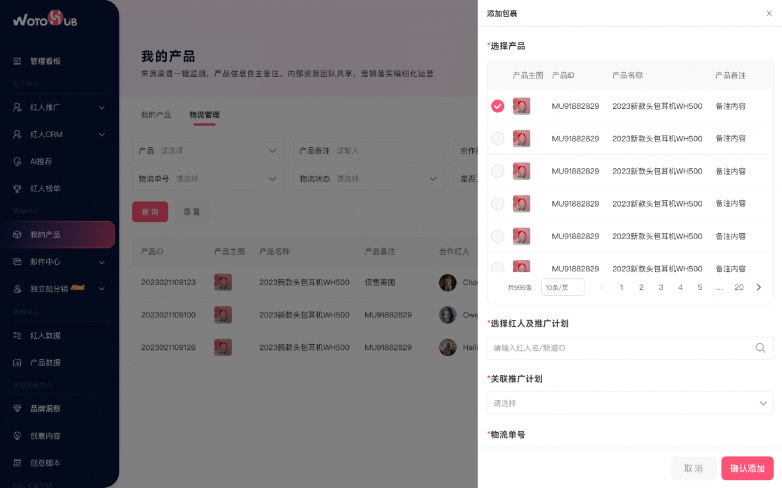Image resolution: width=782 pixels, height=488 pixels.
Task: Open 红人榜单 in the sidebar
Action: pyautogui.click(x=45, y=189)
